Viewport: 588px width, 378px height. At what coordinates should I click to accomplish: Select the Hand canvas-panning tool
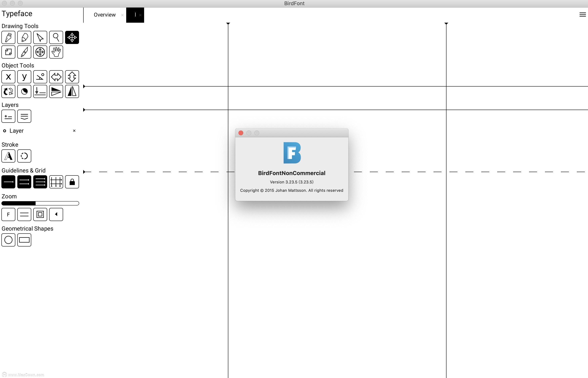(56, 52)
